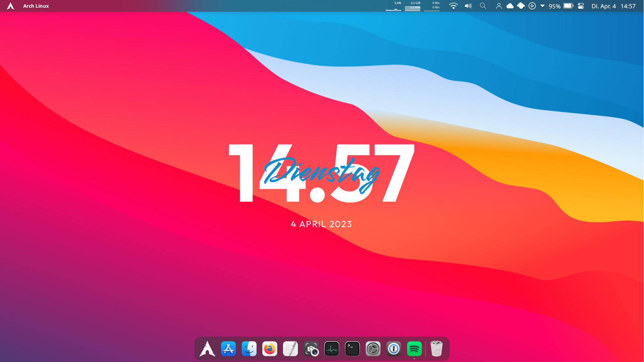
Task: Open the text editor dock icon
Action: pyautogui.click(x=290, y=349)
